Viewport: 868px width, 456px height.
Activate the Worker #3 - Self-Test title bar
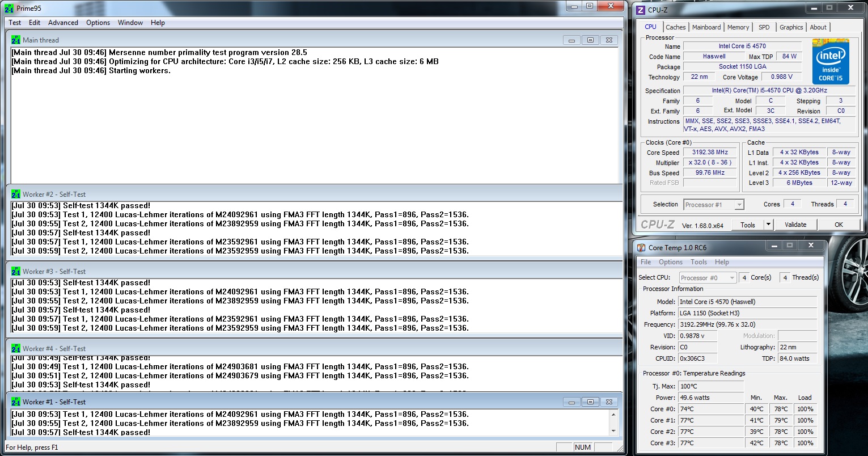pyautogui.click(x=314, y=272)
